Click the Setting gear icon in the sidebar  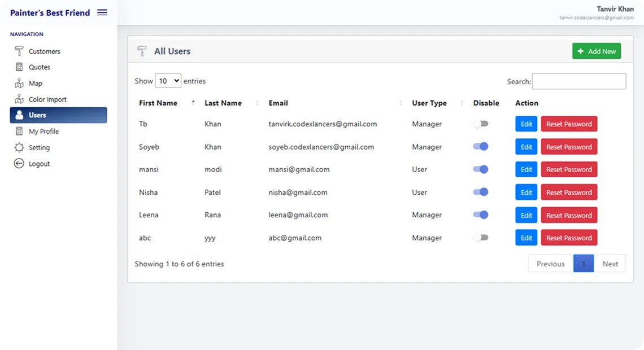point(19,147)
